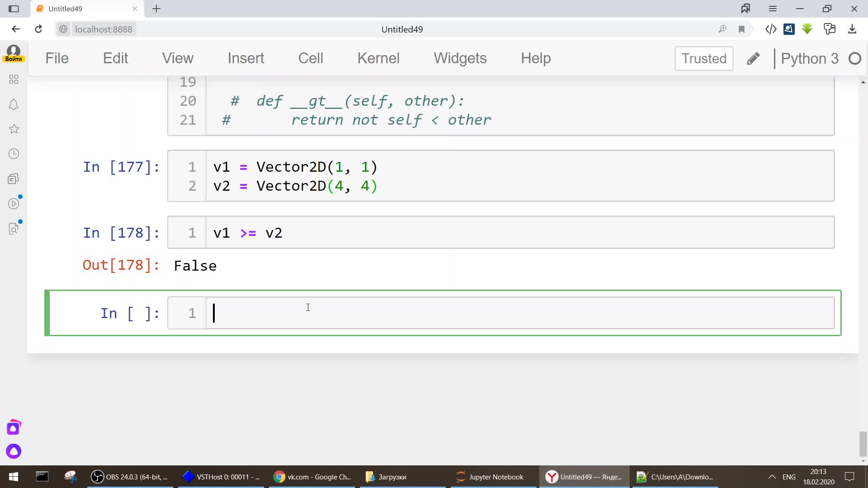Viewport: 868px width, 488px height.
Task: Close the Untitled49 tab
Action: [x=135, y=9]
